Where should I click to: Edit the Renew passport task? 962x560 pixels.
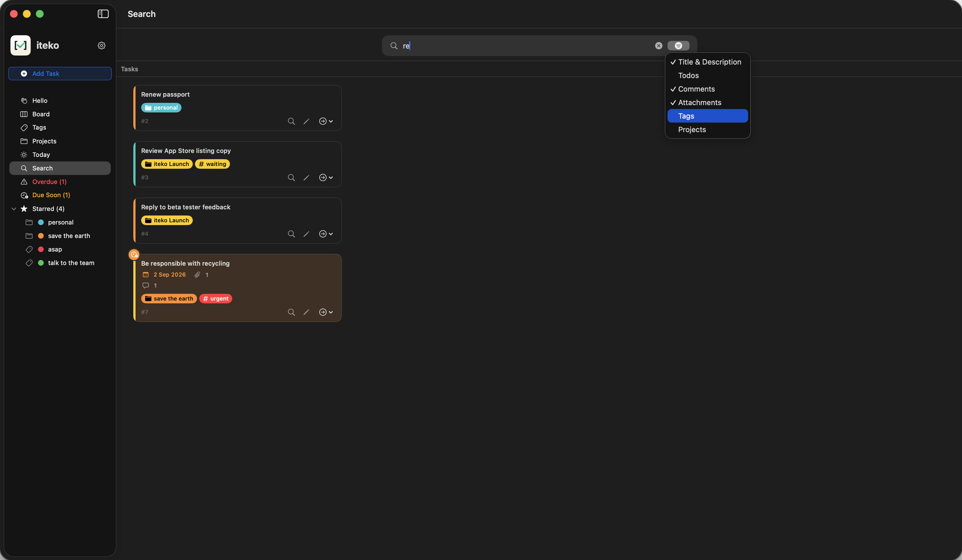pyautogui.click(x=307, y=121)
